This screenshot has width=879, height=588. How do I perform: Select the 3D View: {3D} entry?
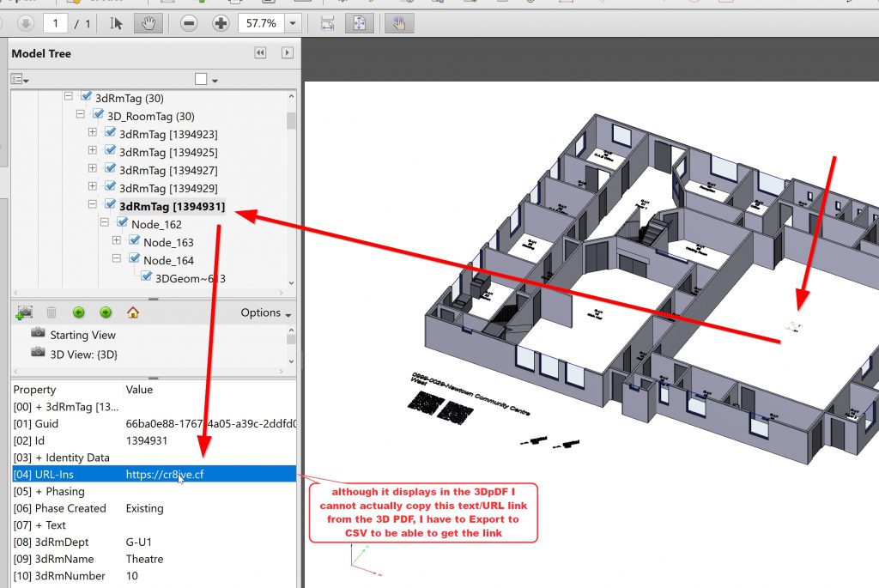(83, 353)
